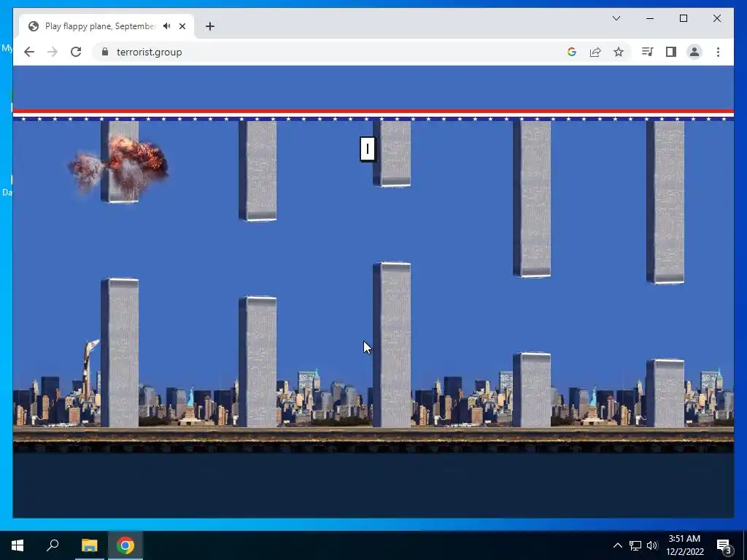
Task: Open the notification center icon
Action: [x=724, y=545]
